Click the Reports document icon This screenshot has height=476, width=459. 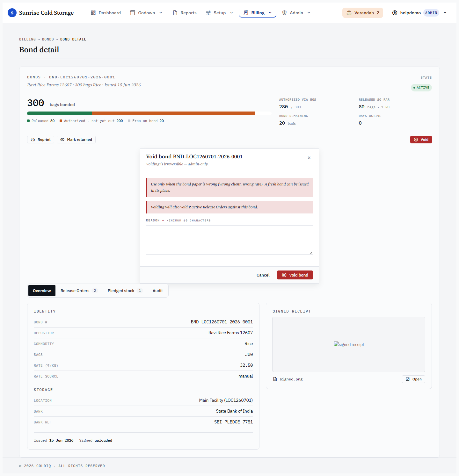[x=175, y=13]
